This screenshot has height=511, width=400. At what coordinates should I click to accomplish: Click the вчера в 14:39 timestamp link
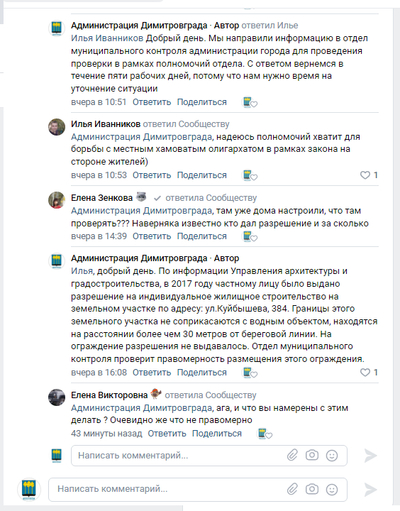(x=99, y=236)
